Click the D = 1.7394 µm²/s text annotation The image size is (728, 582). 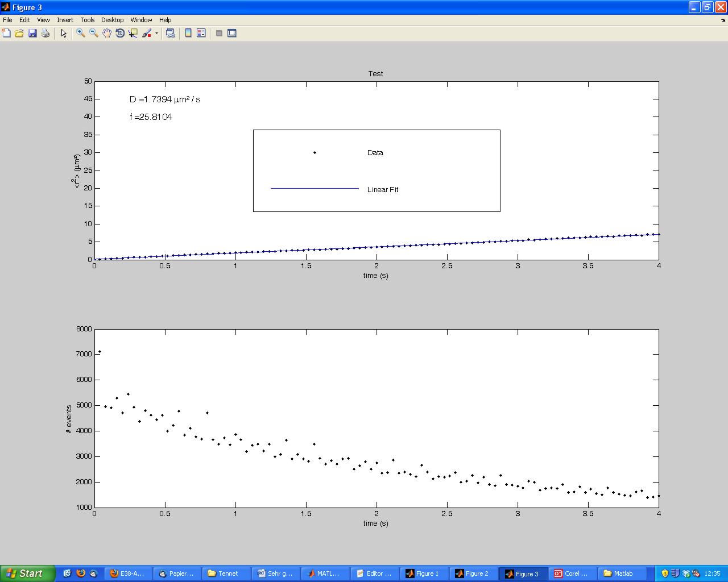[165, 99]
